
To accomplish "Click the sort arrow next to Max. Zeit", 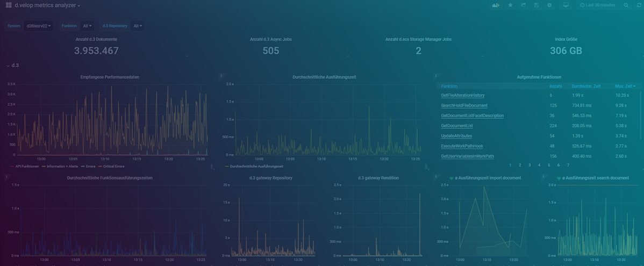I will (634, 86).
